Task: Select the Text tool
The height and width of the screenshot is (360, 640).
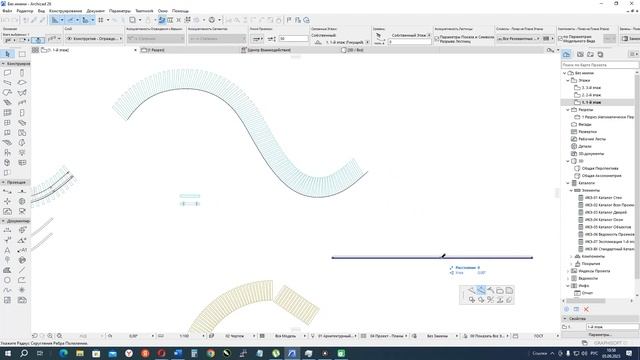Action: (x=7, y=250)
